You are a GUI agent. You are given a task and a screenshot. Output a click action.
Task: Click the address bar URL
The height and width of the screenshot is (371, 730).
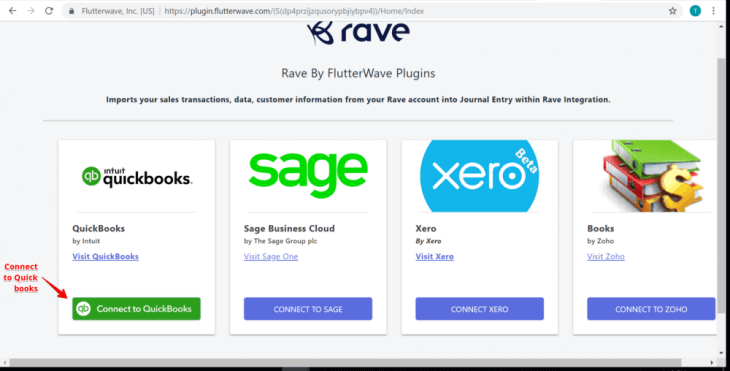click(x=294, y=11)
